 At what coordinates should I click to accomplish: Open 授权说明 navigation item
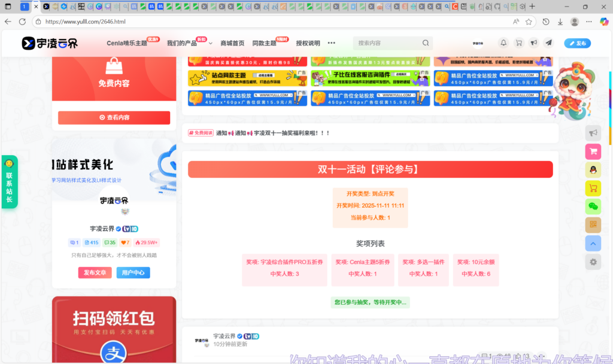(x=308, y=43)
